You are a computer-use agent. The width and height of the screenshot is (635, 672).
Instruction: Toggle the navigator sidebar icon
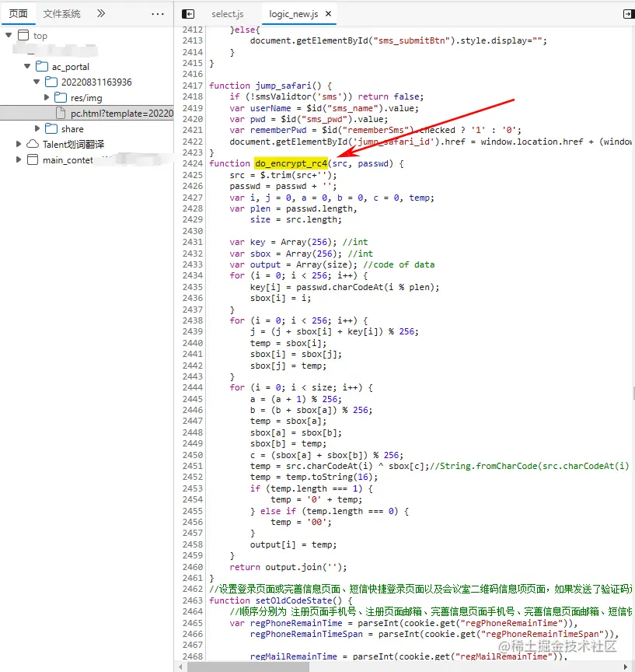[188, 14]
